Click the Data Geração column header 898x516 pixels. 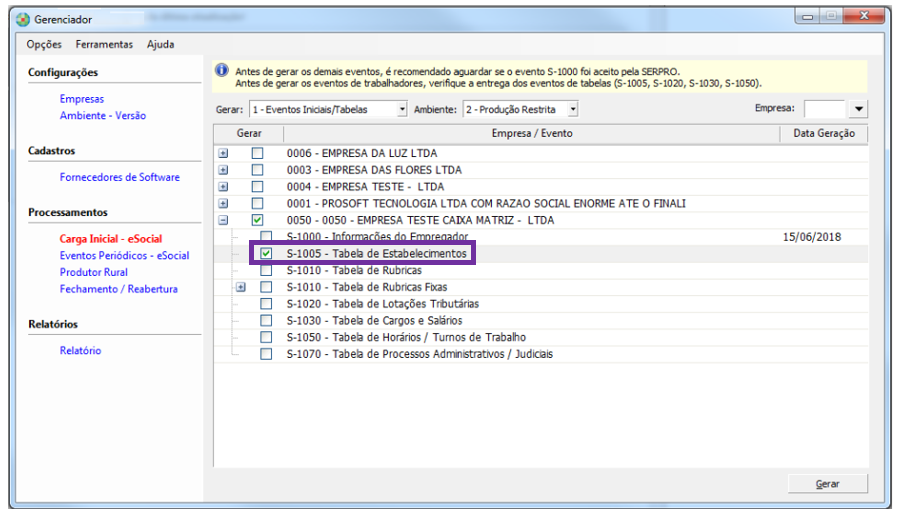tap(824, 133)
